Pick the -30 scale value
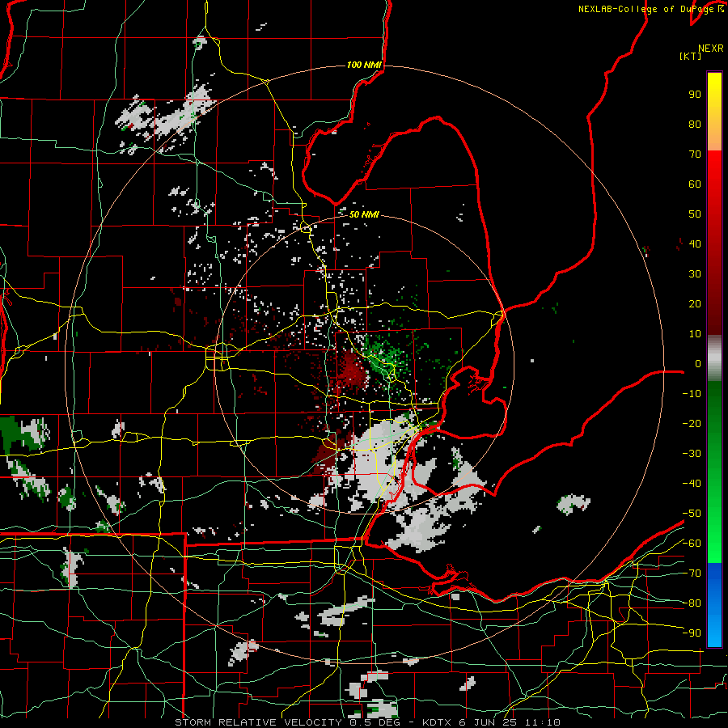 tap(692, 454)
